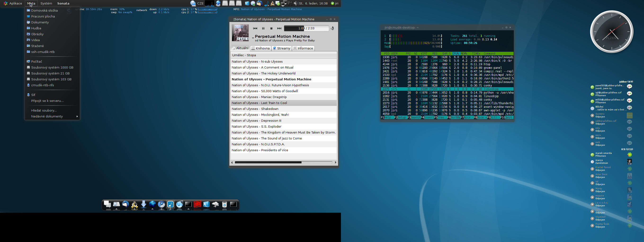Click the playlist scrollbar left arrow
Viewport: 644px width, 242px height.
click(x=232, y=162)
